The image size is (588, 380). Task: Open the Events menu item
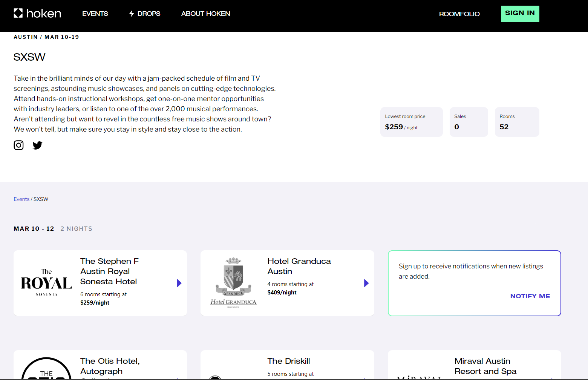(x=95, y=14)
